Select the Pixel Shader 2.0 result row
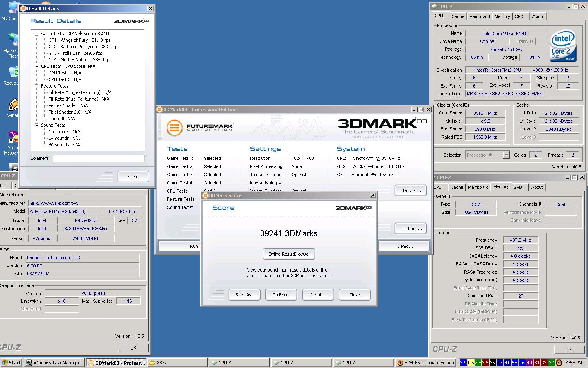This screenshot has width=588, height=368. click(70, 112)
